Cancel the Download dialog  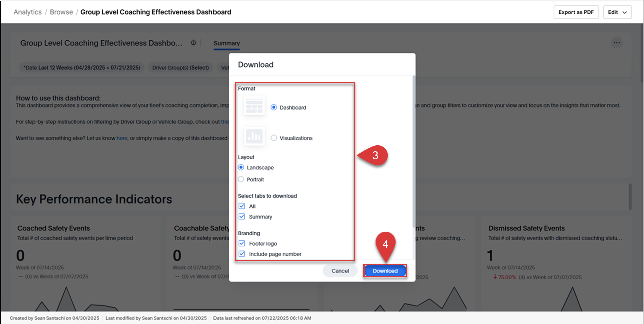pyautogui.click(x=340, y=270)
